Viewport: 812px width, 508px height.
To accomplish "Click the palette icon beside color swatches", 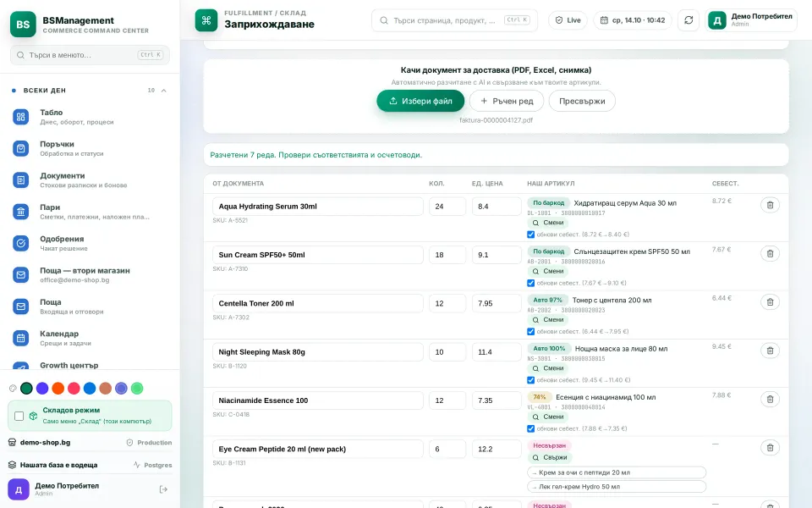I will (x=13, y=389).
